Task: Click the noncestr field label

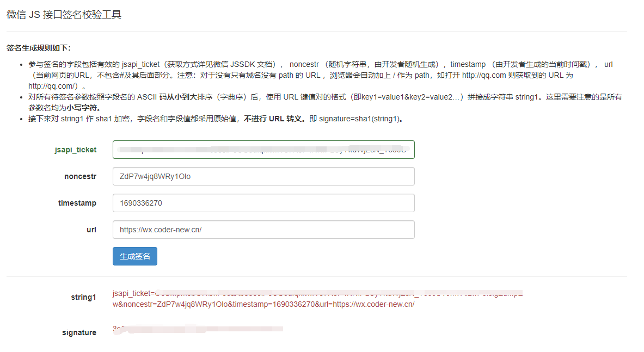Action: coord(80,176)
